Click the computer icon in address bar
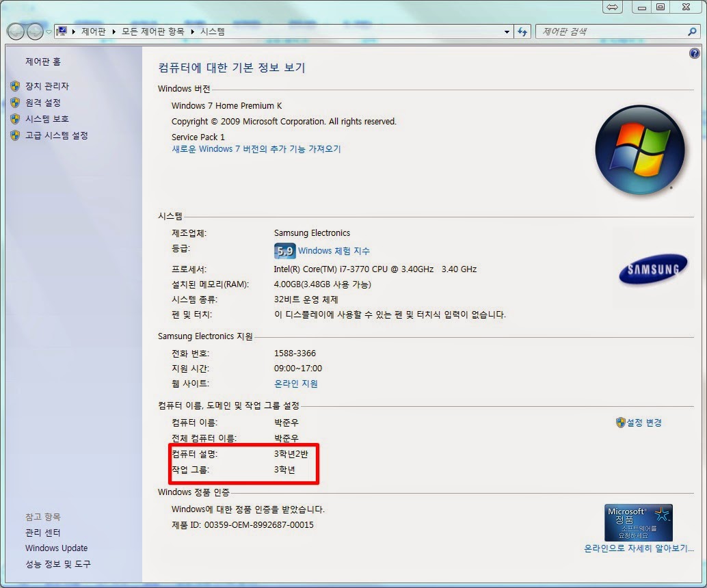 coord(62,31)
